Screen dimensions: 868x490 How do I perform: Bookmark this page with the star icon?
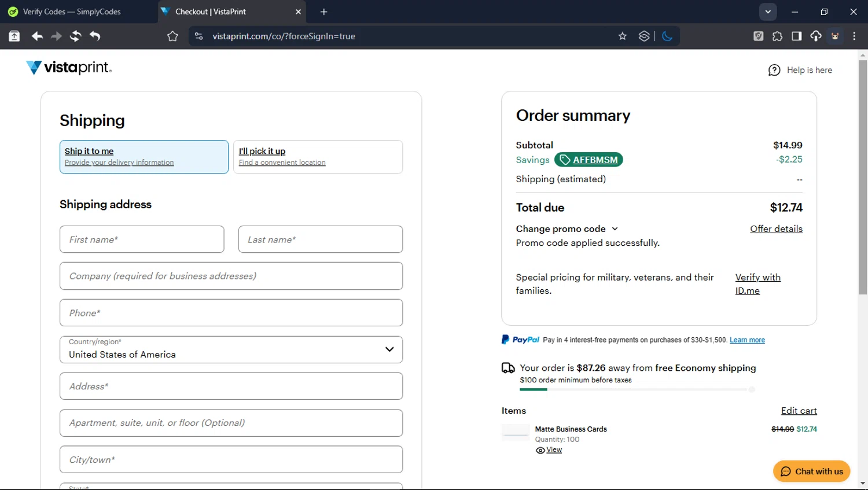click(623, 36)
